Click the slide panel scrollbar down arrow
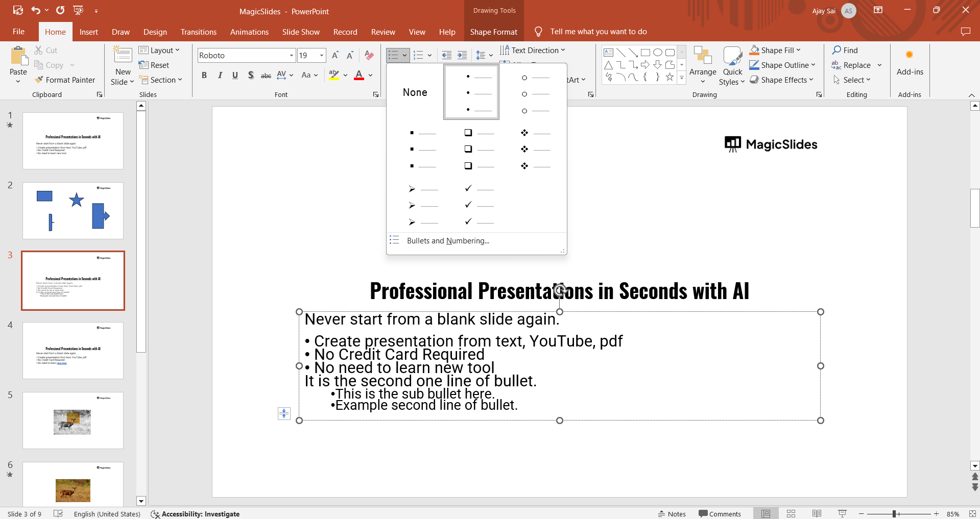 tap(141, 501)
